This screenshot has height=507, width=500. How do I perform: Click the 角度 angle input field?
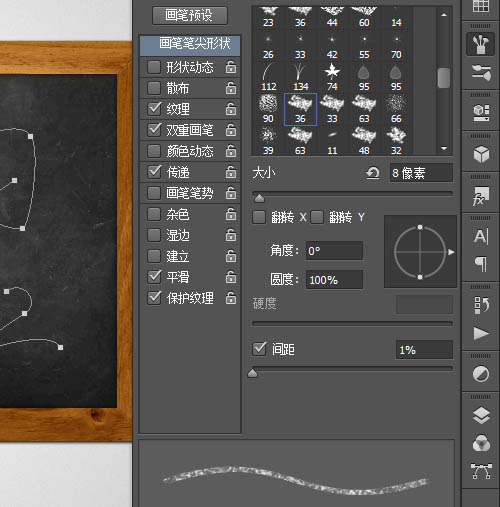click(x=334, y=250)
